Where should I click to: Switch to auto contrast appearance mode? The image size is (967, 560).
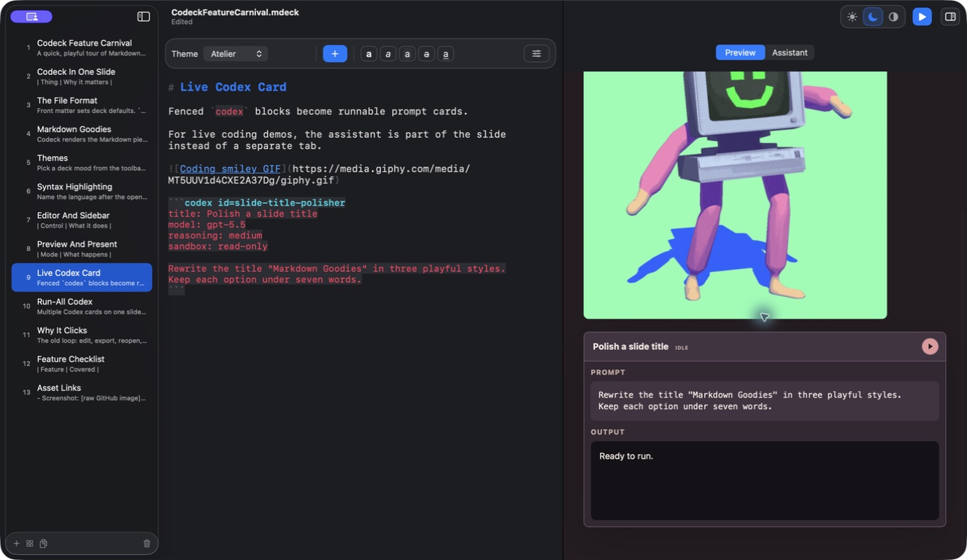pyautogui.click(x=893, y=17)
